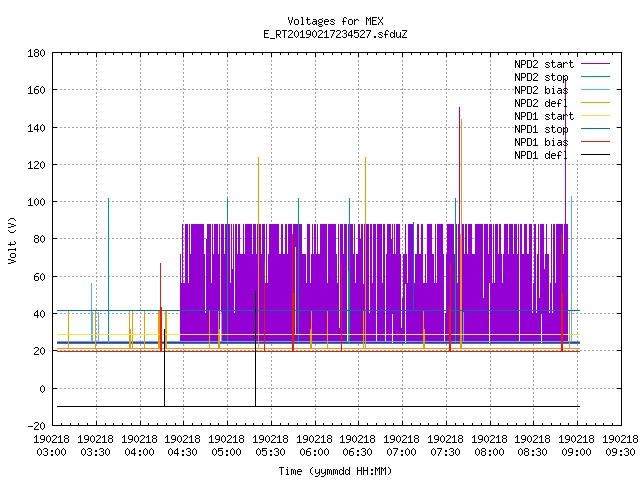Click the 04:30 time tick label
This screenshot has height=480, width=640.
pyautogui.click(x=182, y=452)
